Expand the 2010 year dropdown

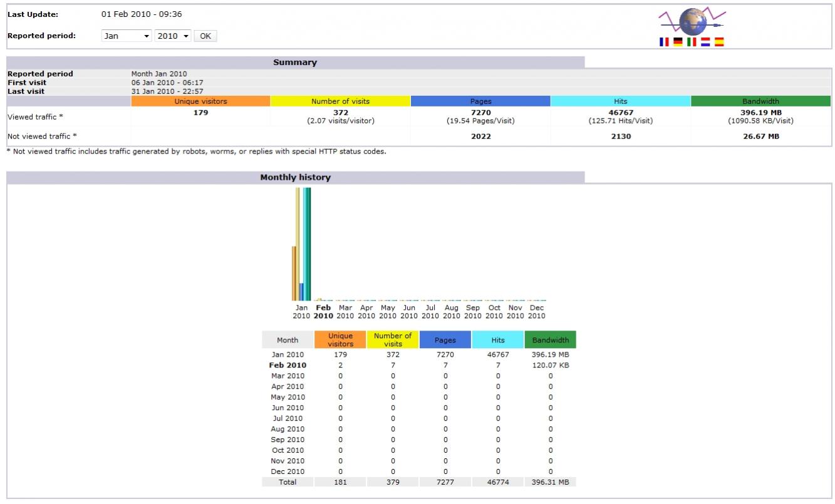coord(173,36)
